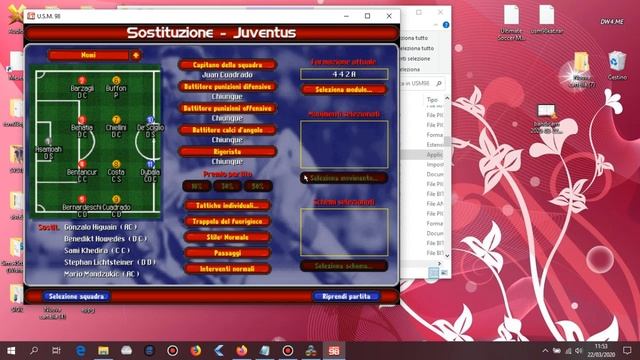Select De Sciglio's blue player marker
The width and height of the screenshot is (640, 360).
150,120
